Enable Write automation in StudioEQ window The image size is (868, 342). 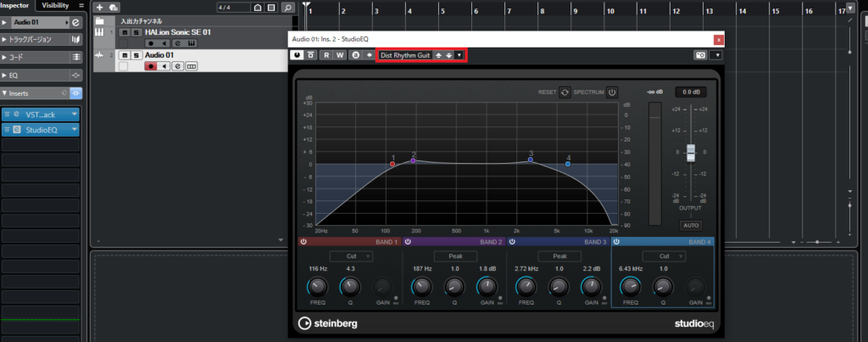click(x=339, y=55)
